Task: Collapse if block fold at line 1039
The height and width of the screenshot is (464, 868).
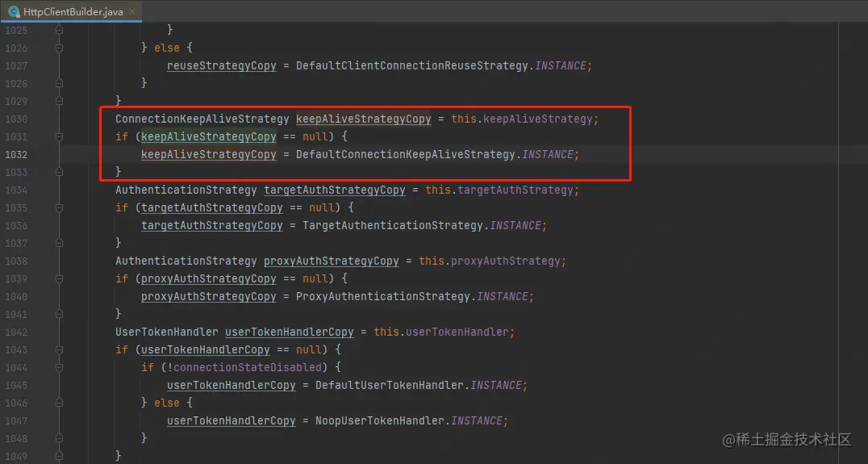Action: point(59,278)
